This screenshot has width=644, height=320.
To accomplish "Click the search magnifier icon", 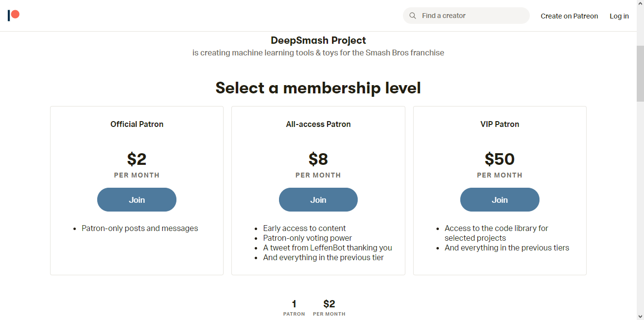I will pyautogui.click(x=413, y=16).
